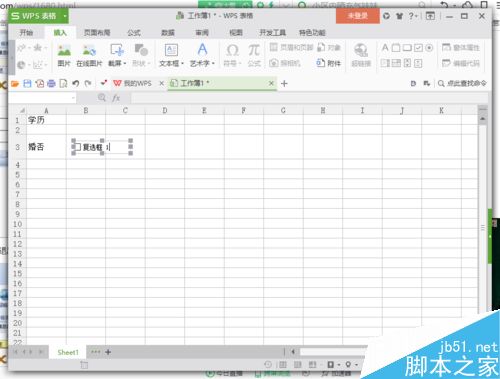Click the Omega symbol (符号) icon
Viewport: 500px width, 379px height.
232,50
